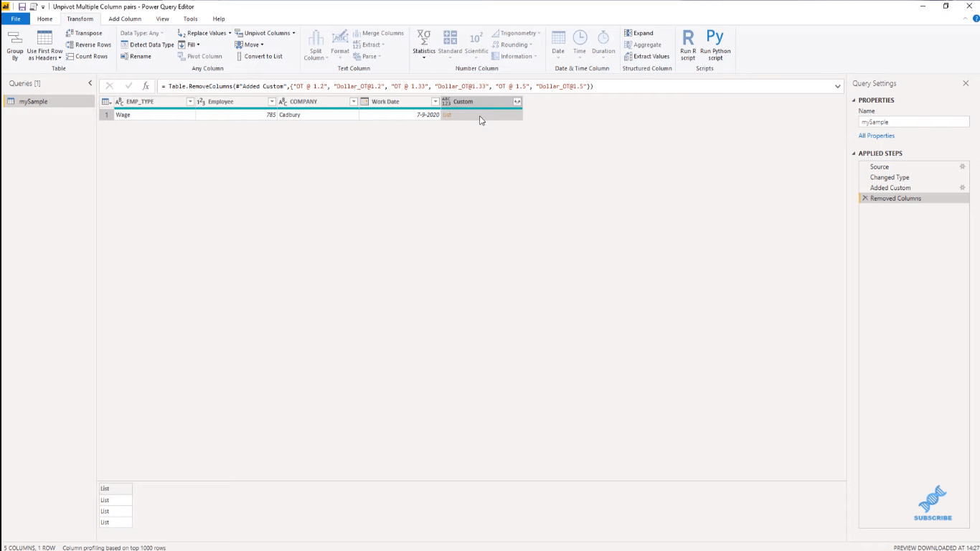Switch to the Add Column tab

[x=125, y=19]
